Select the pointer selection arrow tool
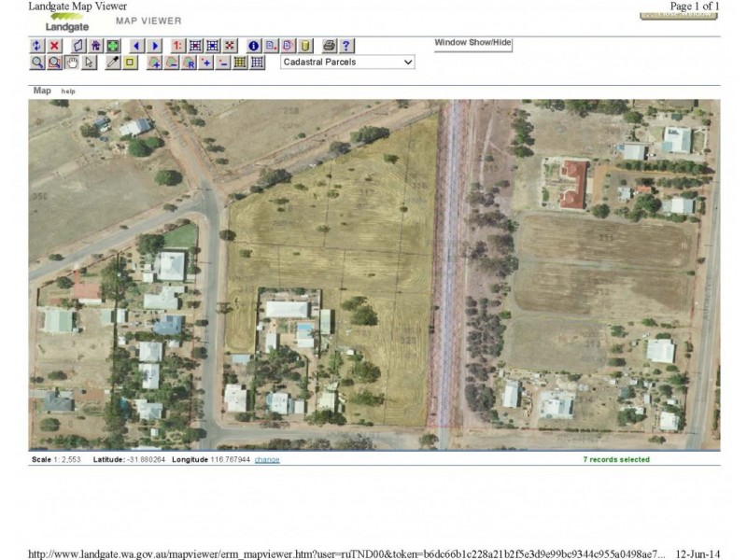The width and height of the screenshot is (747, 560). (89, 63)
